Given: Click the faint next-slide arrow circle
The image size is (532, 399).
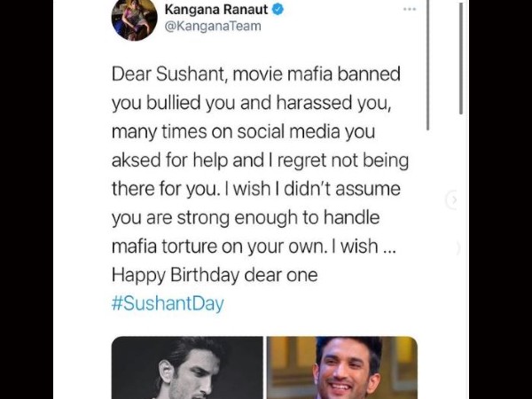Looking at the screenshot, I should (454, 199).
